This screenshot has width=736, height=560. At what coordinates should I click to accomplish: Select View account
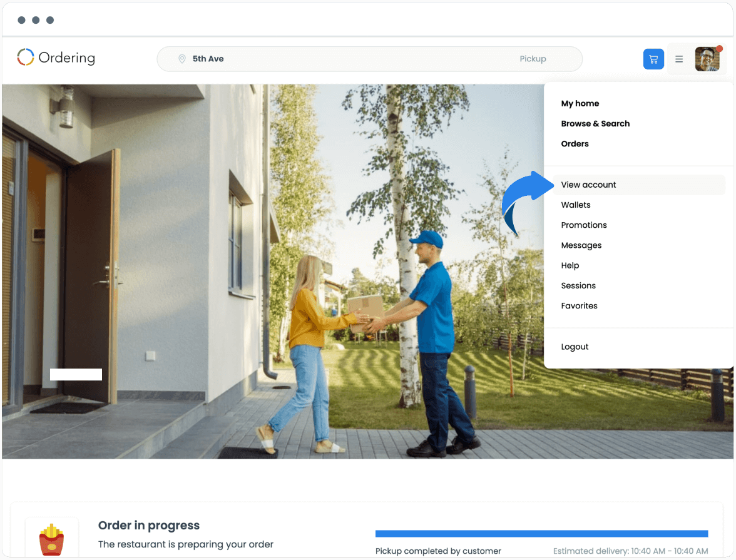[x=639, y=185]
